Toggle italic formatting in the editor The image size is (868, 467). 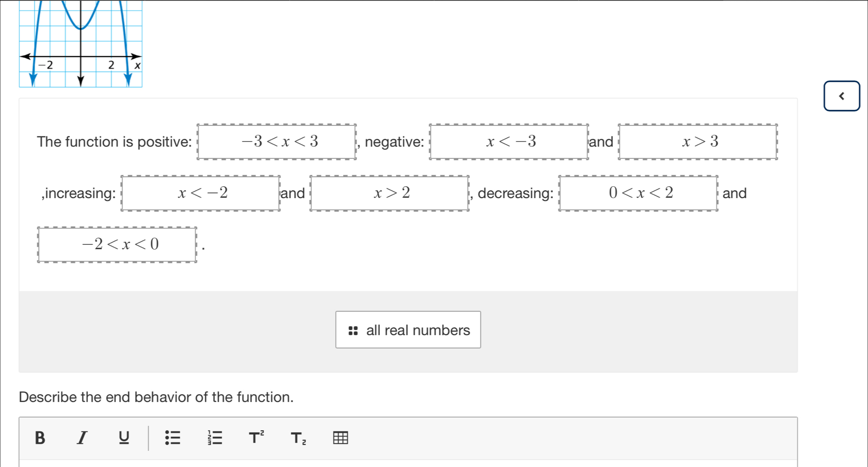[x=82, y=438]
